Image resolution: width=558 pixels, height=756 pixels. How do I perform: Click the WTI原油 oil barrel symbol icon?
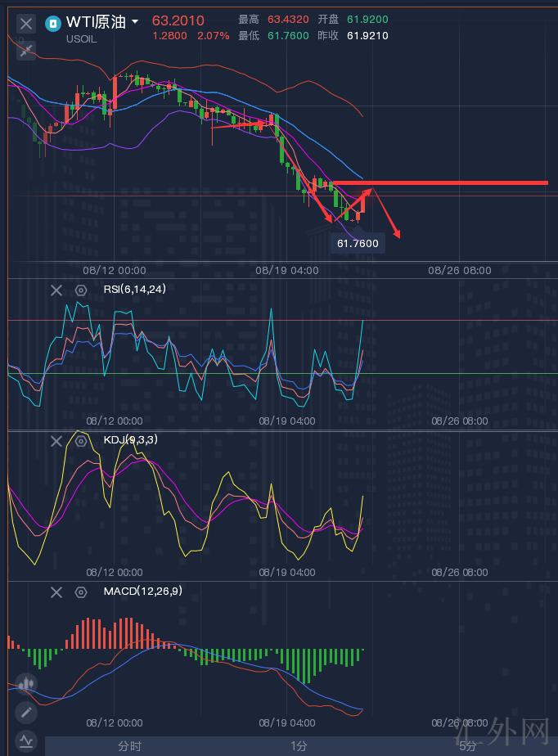coord(52,23)
